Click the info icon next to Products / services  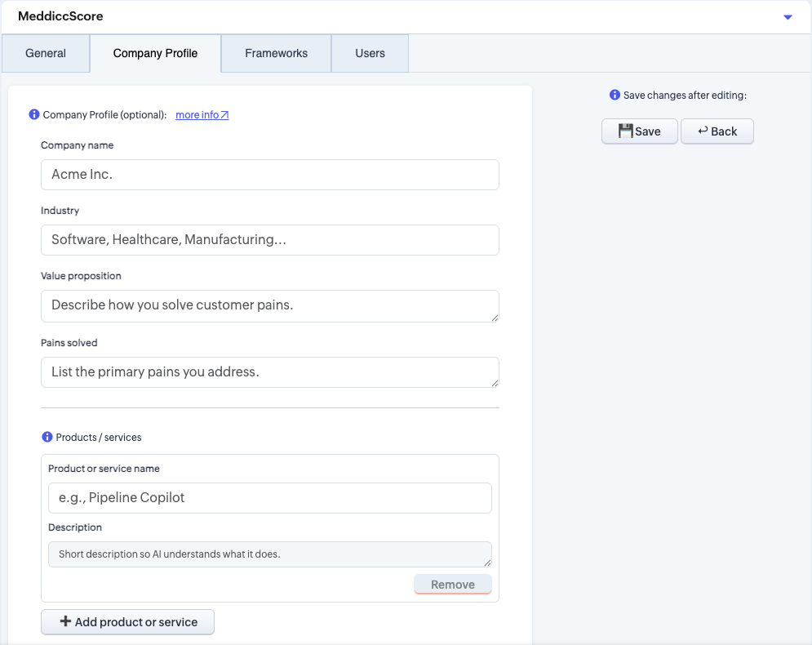point(47,438)
